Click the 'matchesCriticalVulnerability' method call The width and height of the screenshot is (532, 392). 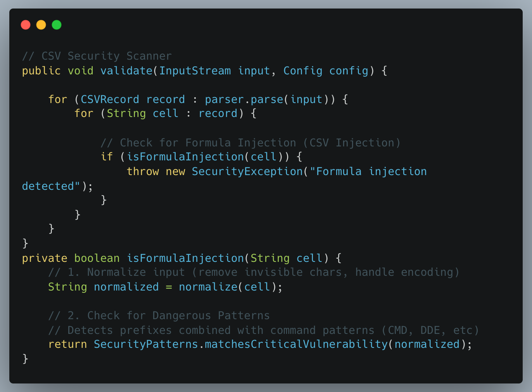click(296, 344)
